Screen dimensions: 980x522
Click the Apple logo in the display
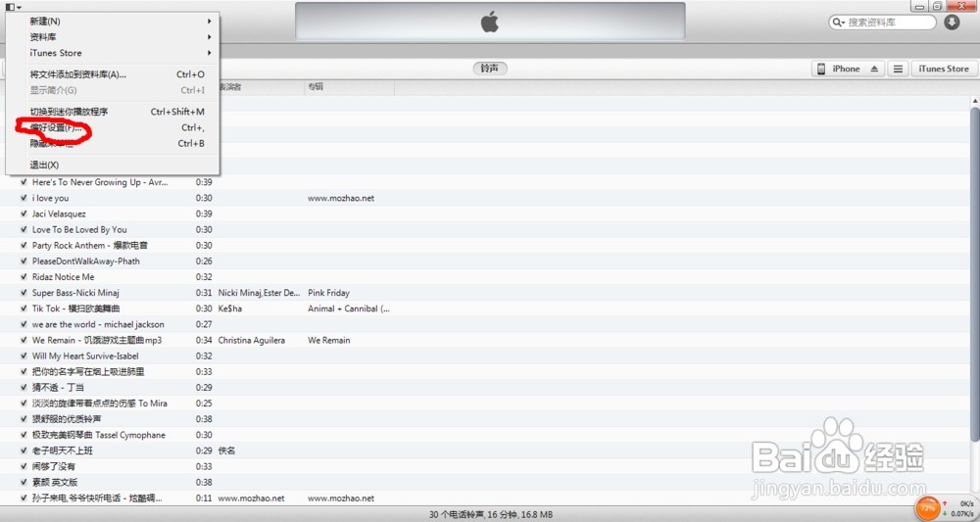pos(490,23)
